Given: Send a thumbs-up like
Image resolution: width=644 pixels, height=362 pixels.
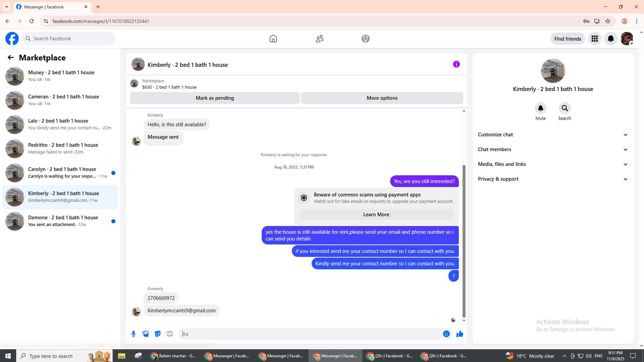Looking at the screenshot, I should pyautogui.click(x=460, y=334).
